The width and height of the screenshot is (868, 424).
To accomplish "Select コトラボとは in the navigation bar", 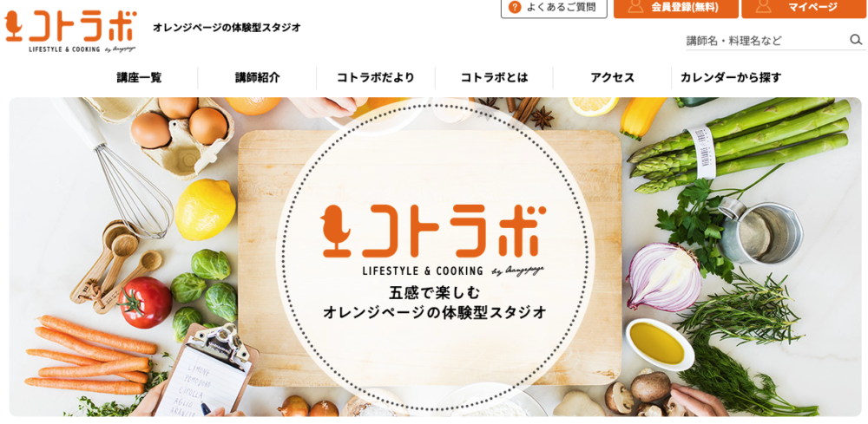I will 495,78.
